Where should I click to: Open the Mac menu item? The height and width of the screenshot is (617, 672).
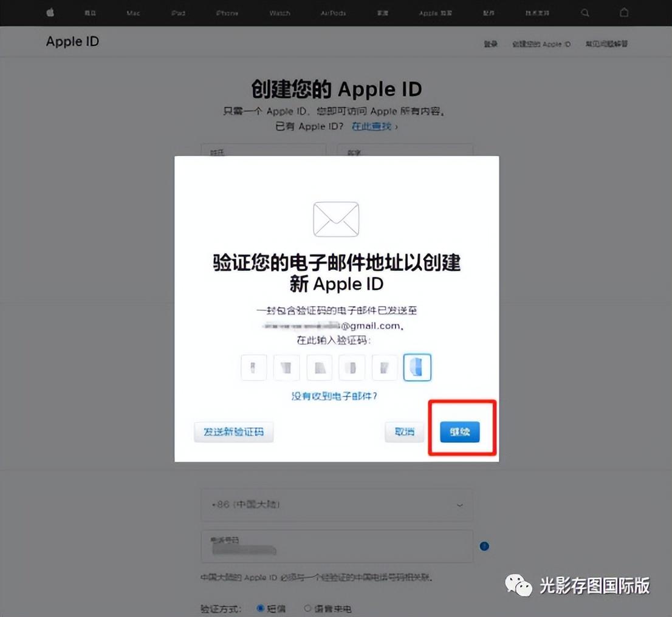coord(133,13)
